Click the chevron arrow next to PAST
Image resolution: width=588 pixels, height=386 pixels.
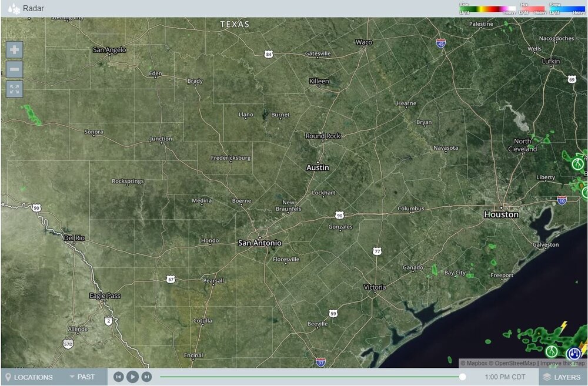pos(72,377)
